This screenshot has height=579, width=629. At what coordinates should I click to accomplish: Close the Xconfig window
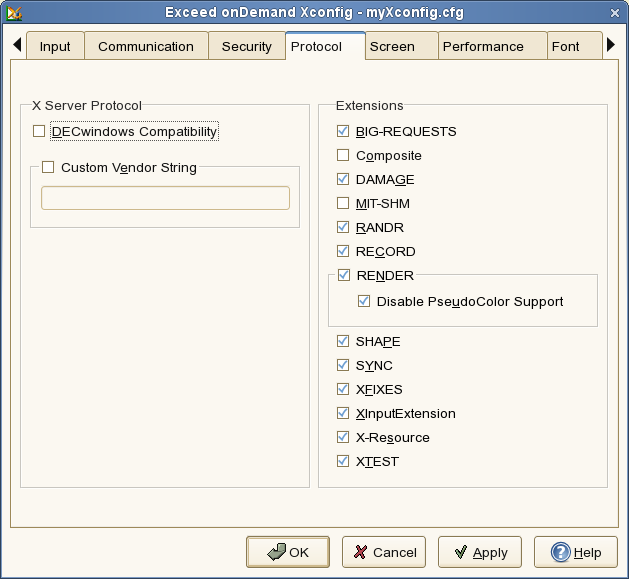[x=614, y=12]
